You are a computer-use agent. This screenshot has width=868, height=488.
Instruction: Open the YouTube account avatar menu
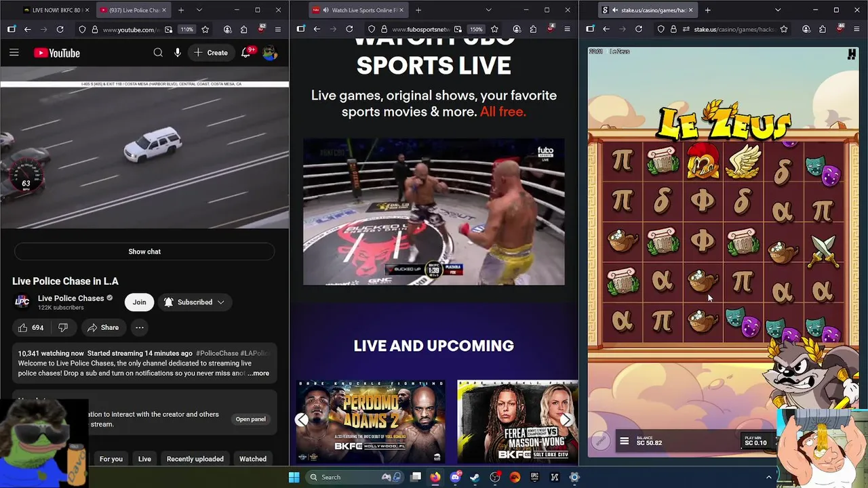[x=270, y=53]
